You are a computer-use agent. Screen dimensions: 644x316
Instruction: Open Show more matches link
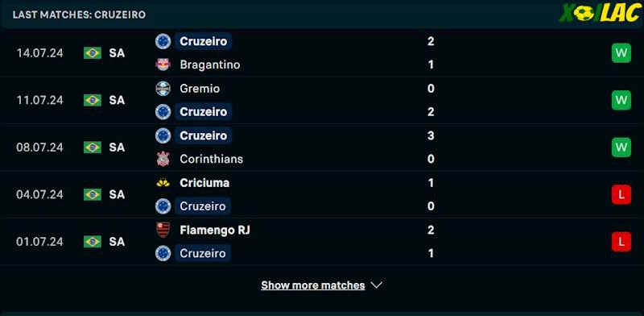tap(313, 285)
